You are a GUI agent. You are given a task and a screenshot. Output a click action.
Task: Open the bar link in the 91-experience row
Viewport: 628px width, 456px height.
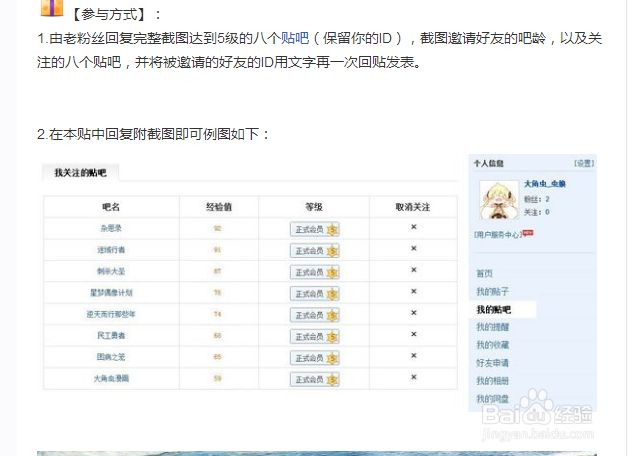coord(111,250)
